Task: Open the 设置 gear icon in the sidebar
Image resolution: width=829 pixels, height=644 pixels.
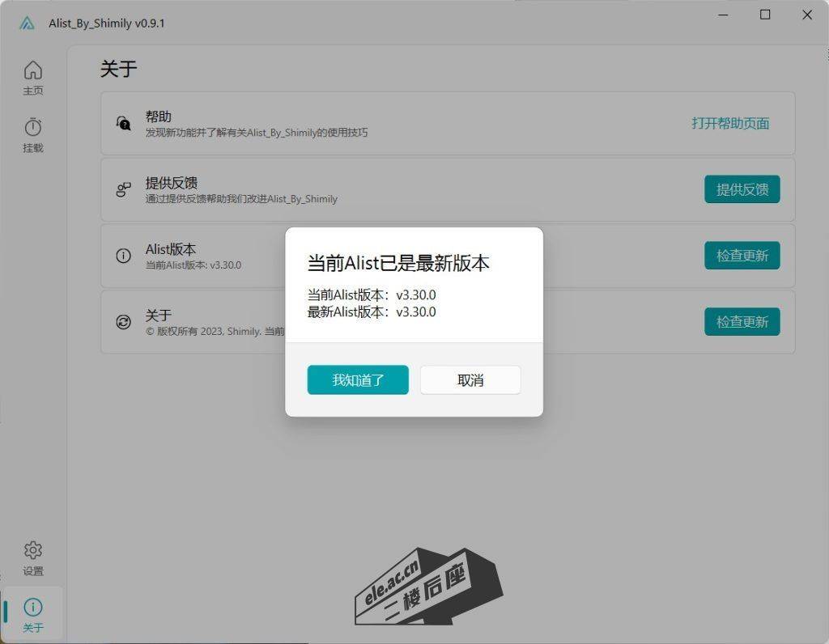Action: 33,550
